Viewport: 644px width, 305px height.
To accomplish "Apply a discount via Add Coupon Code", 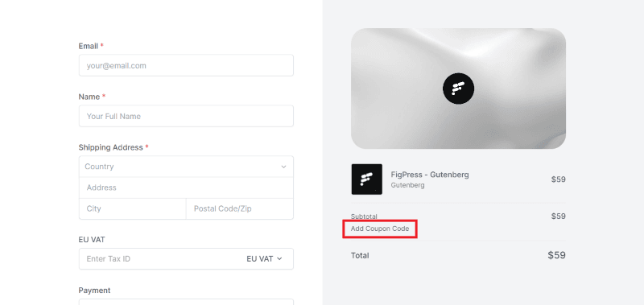I will coord(380,229).
